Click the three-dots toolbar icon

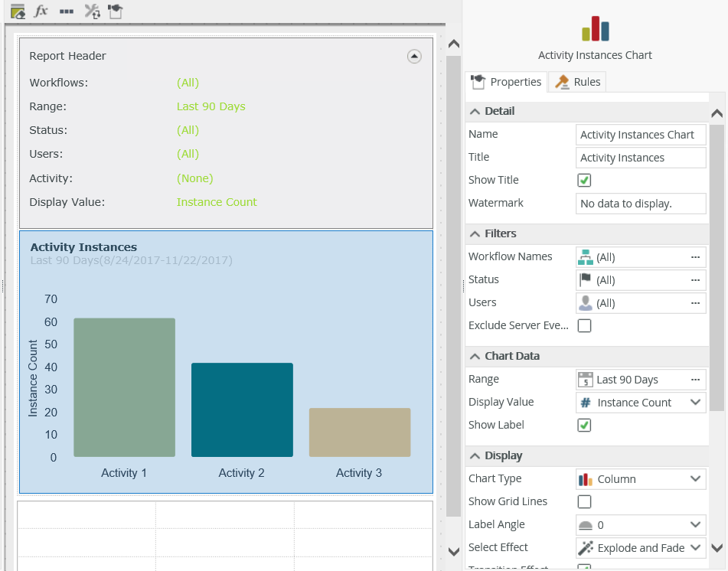(66, 11)
